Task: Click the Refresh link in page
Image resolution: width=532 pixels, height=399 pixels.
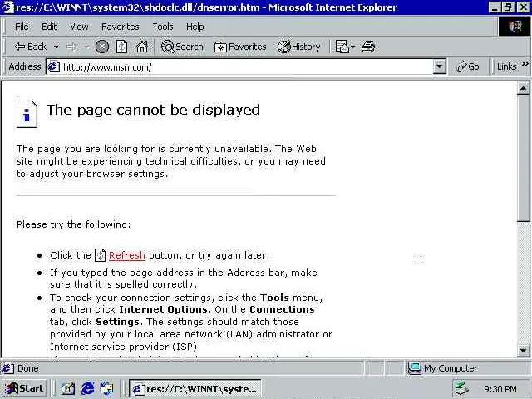Action: [x=127, y=255]
